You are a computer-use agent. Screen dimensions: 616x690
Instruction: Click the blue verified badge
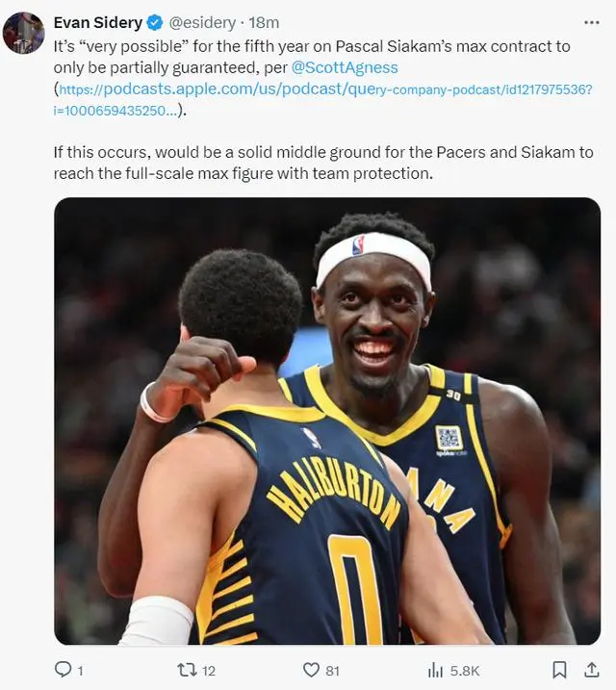(x=154, y=22)
